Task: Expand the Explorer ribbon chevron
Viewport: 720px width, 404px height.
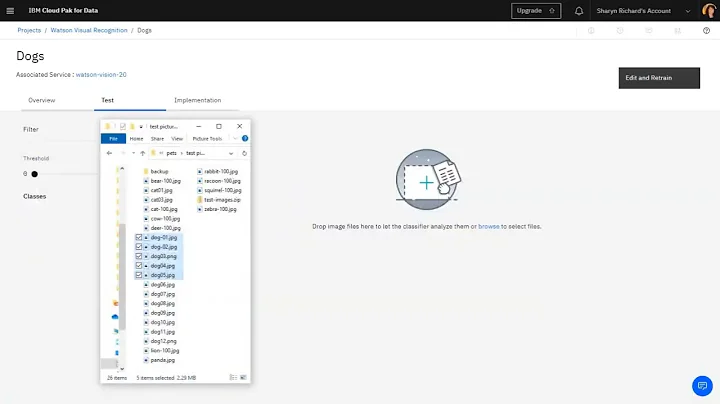Action: click(235, 138)
